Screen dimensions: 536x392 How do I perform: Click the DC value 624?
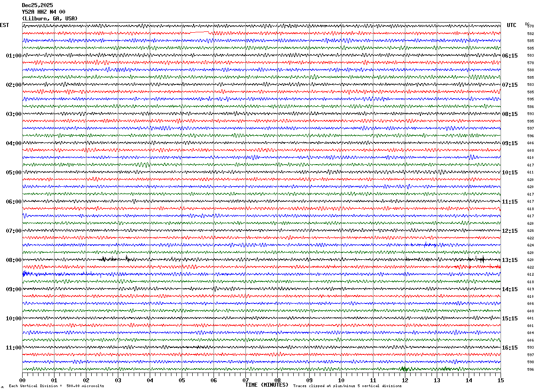click(530, 246)
